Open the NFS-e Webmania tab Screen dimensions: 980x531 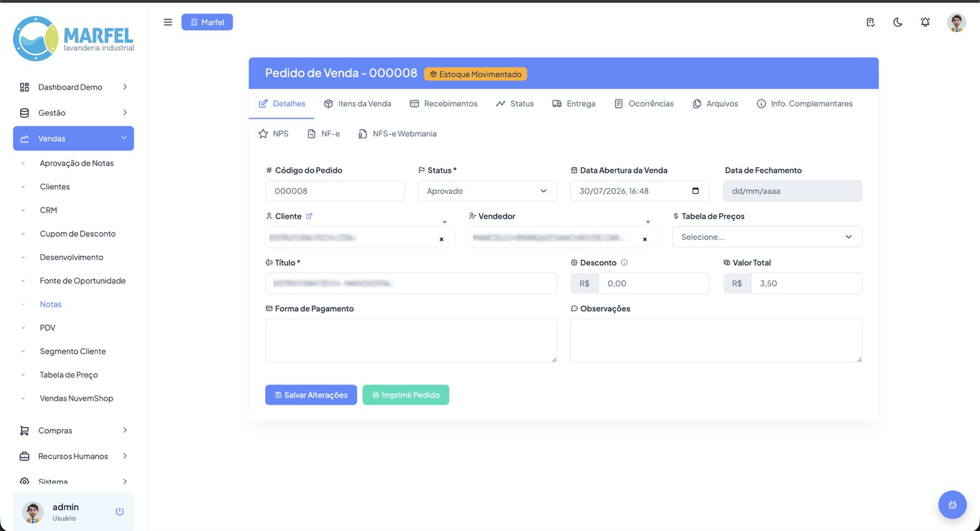point(398,134)
